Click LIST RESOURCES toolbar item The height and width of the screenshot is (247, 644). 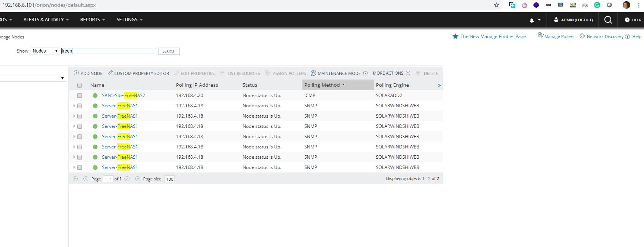tap(240, 73)
